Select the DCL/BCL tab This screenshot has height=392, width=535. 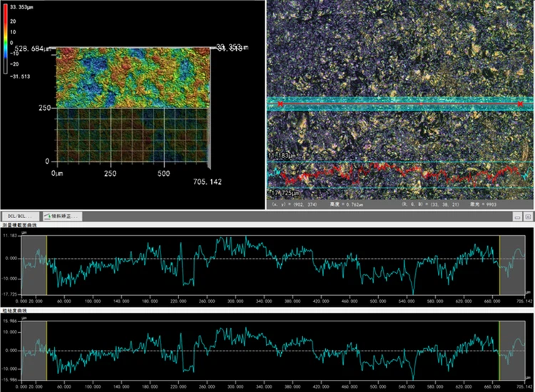coord(20,215)
